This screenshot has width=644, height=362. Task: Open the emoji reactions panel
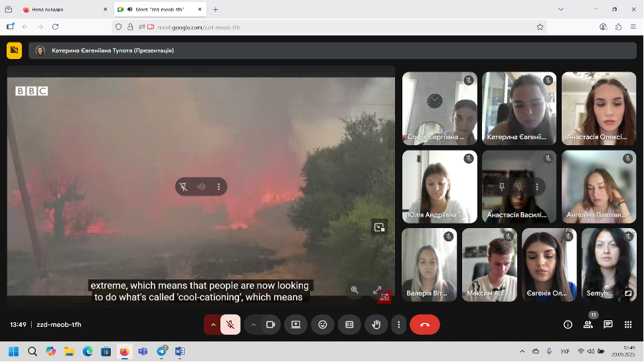[x=323, y=325]
